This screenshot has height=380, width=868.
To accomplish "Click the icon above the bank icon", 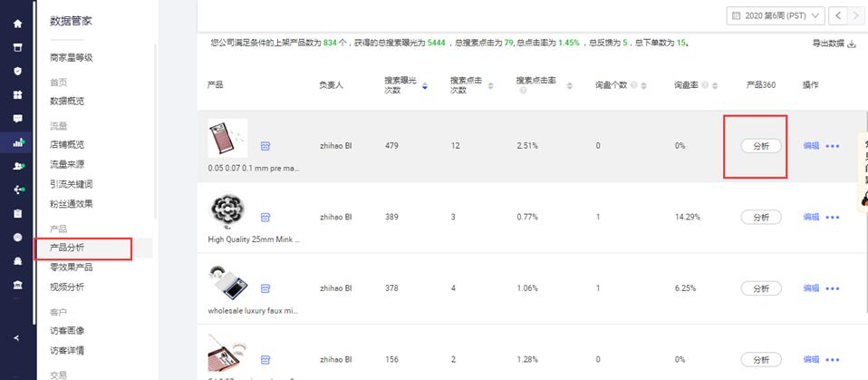I will click(x=18, y=261).
